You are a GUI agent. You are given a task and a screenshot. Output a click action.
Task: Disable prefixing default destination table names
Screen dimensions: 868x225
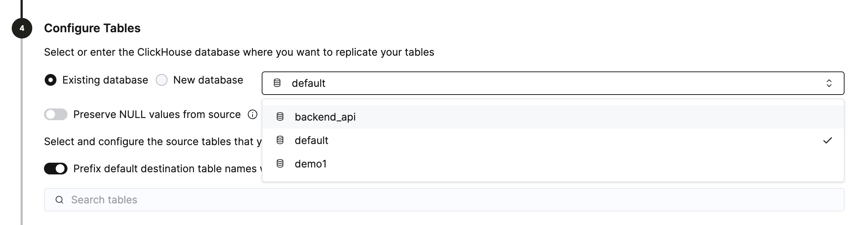point(56,169)
